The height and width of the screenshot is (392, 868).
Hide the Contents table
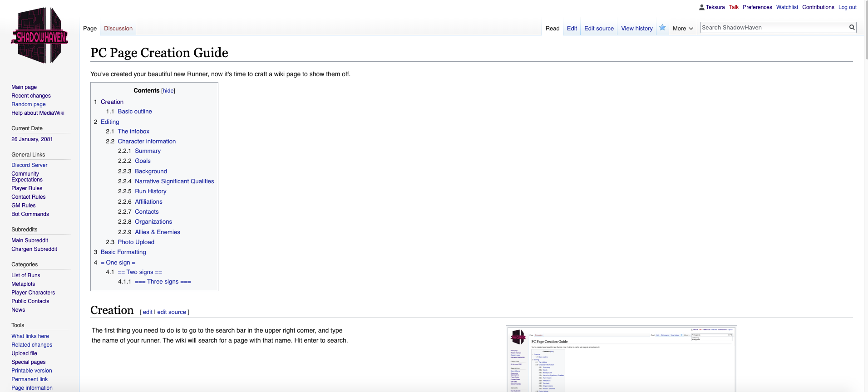pos(168,91)
